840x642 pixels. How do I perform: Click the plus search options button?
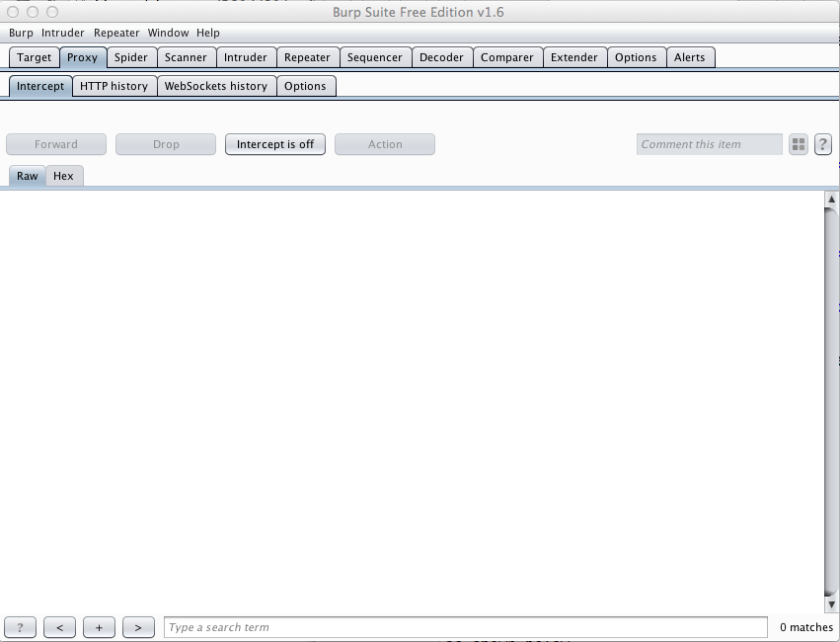click(99, 627)
